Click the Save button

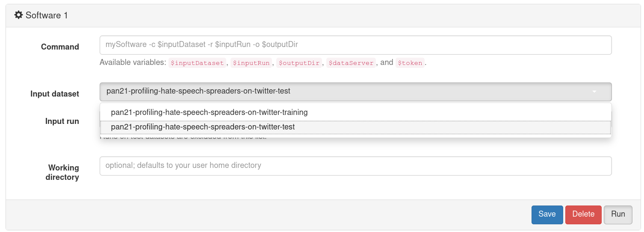[547, 214]
